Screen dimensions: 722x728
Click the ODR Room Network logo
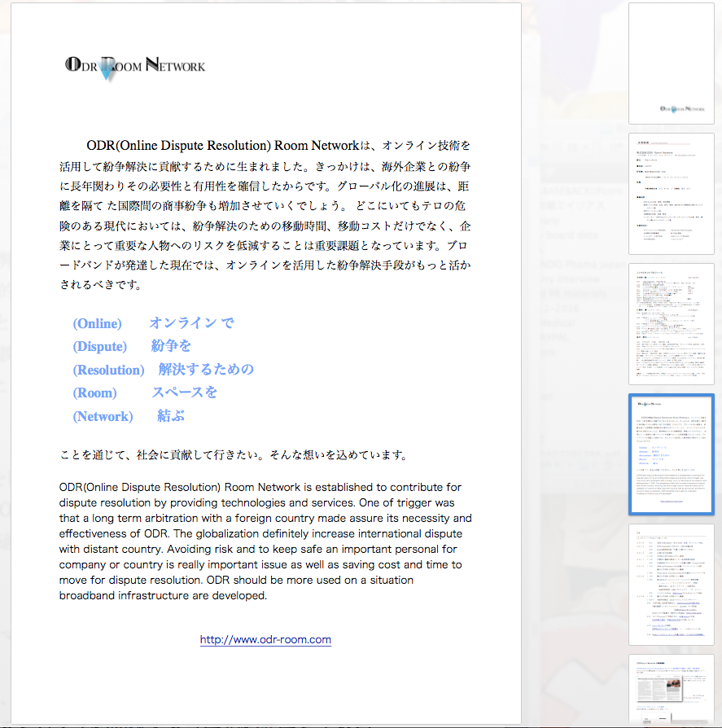coord(135,68)
